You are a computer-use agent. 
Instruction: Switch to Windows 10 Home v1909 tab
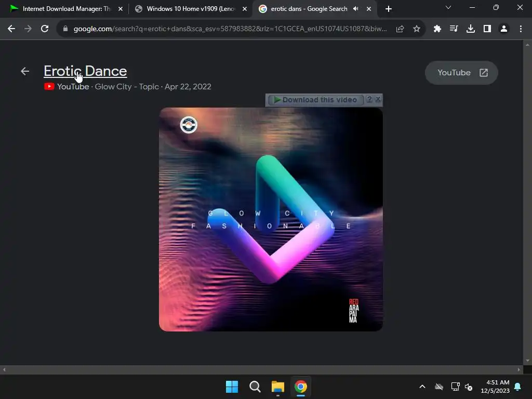[x=191, y=9]
